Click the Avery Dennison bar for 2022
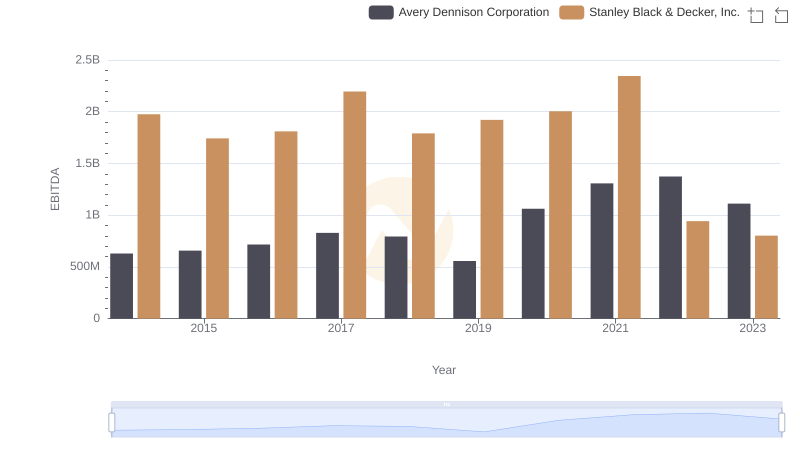 (x=670, y=247)
